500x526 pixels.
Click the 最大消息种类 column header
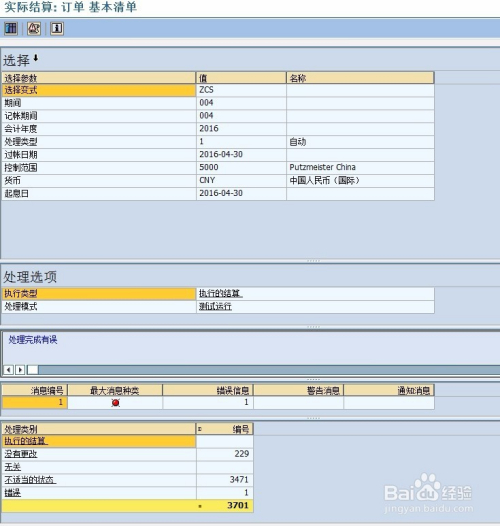click(x=115, y=390)
